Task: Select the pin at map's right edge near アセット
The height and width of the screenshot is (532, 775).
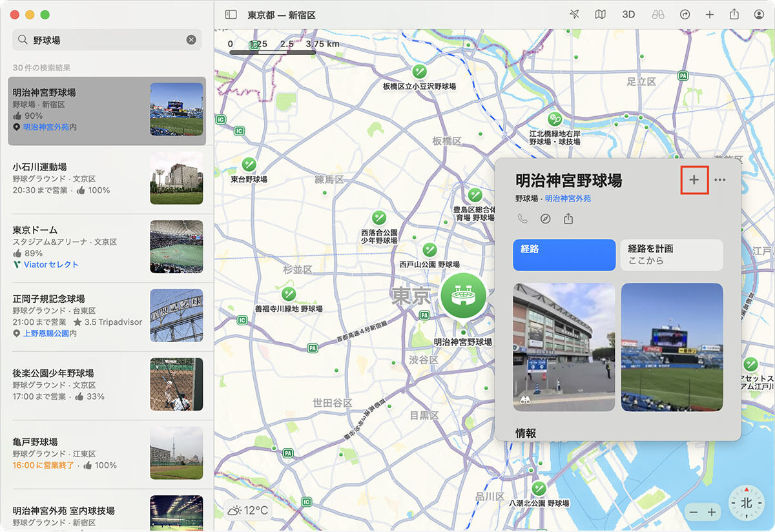Action: 750,364
